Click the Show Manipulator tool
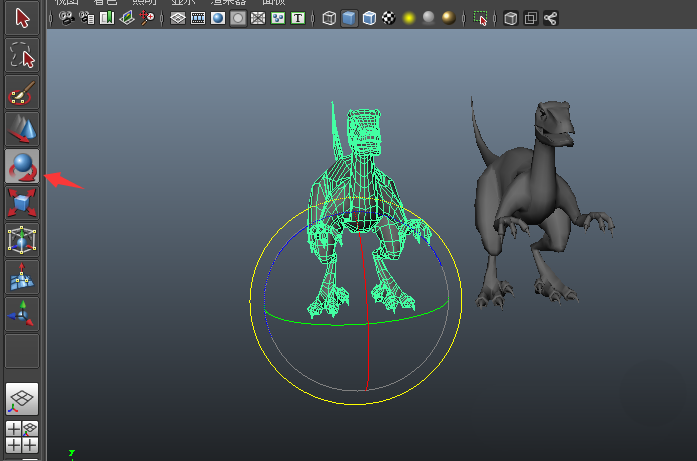Image resolution: width=697 pixels, height=461 pixels. pos(22,314)
